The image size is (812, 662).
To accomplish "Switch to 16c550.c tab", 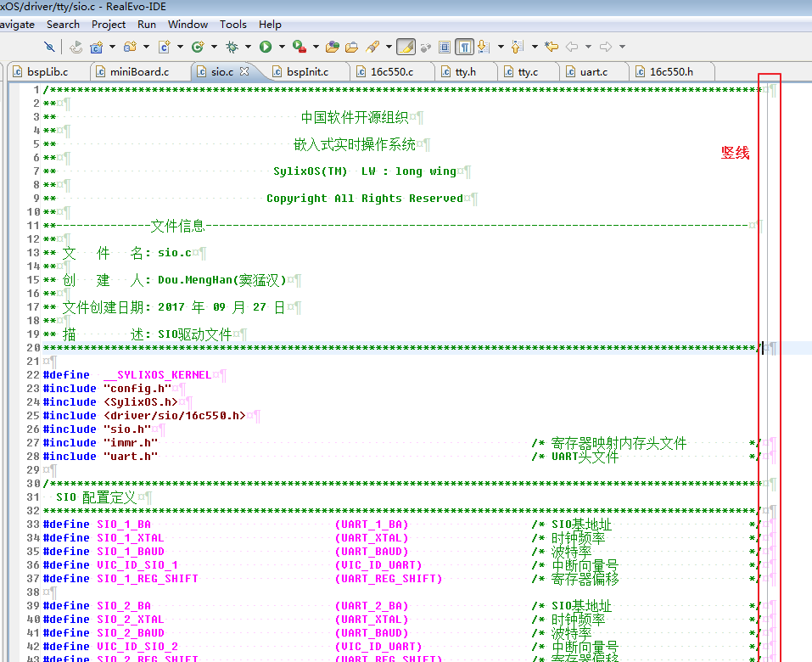I will coord(392,72).
